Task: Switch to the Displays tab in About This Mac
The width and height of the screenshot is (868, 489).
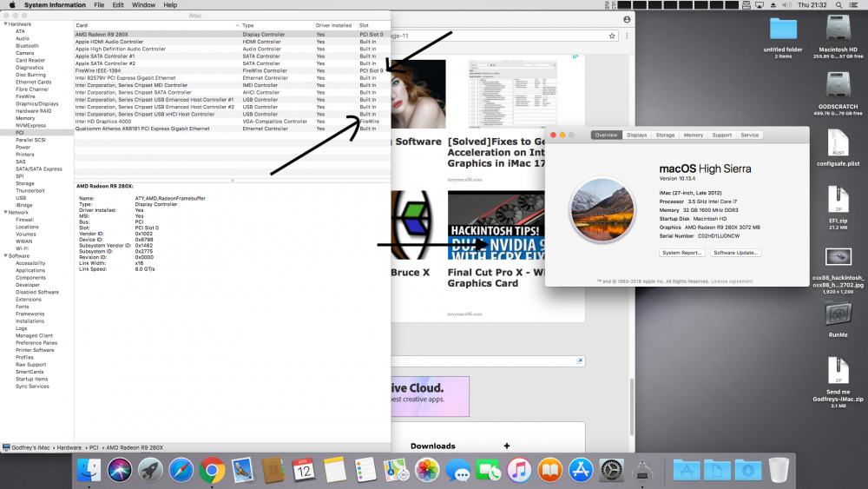Action: pos(636,135)
